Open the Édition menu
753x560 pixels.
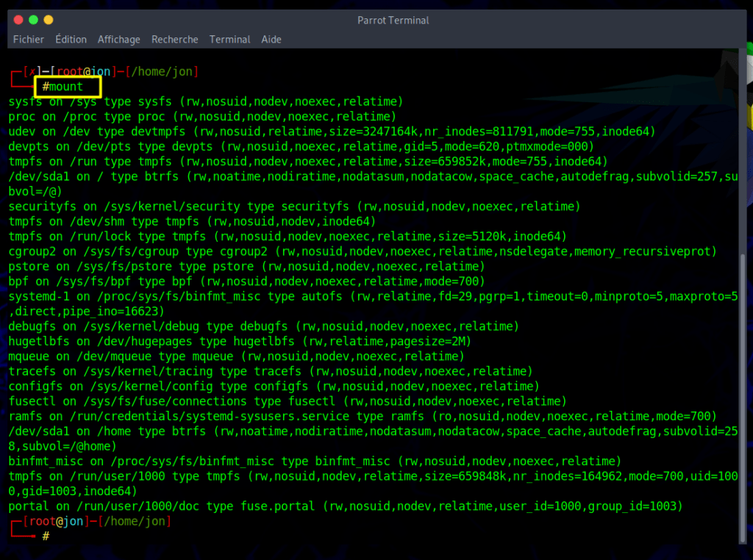[x=71, y=40]
